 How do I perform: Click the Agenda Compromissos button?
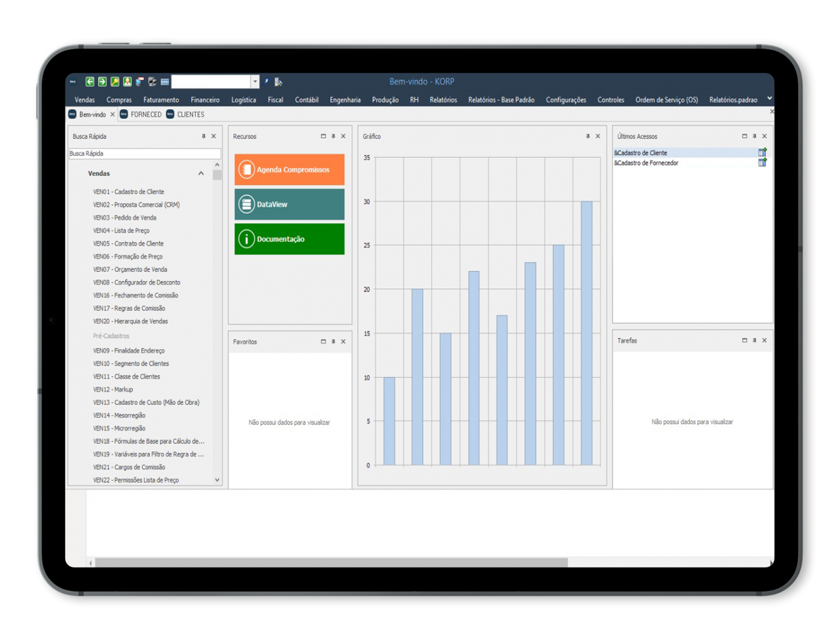click(x=289, y=170)
